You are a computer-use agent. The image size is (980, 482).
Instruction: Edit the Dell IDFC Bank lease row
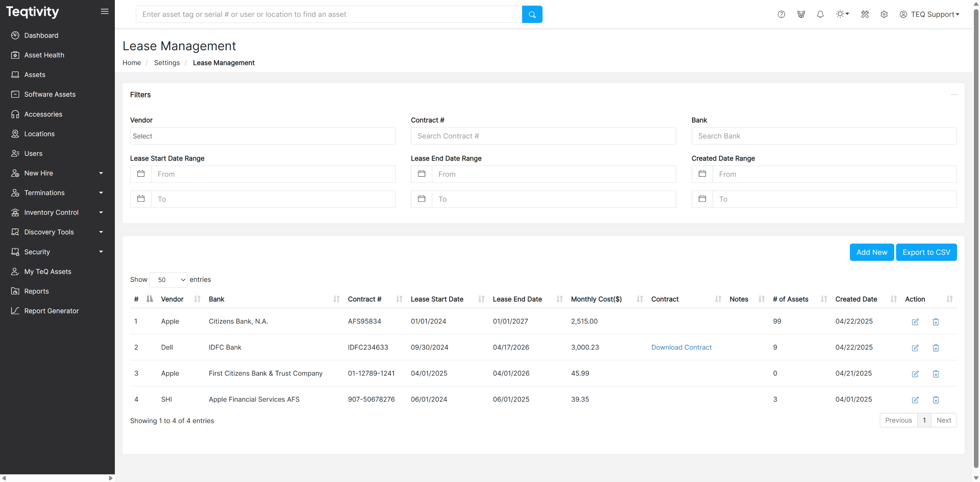click(x=915, y=348)
